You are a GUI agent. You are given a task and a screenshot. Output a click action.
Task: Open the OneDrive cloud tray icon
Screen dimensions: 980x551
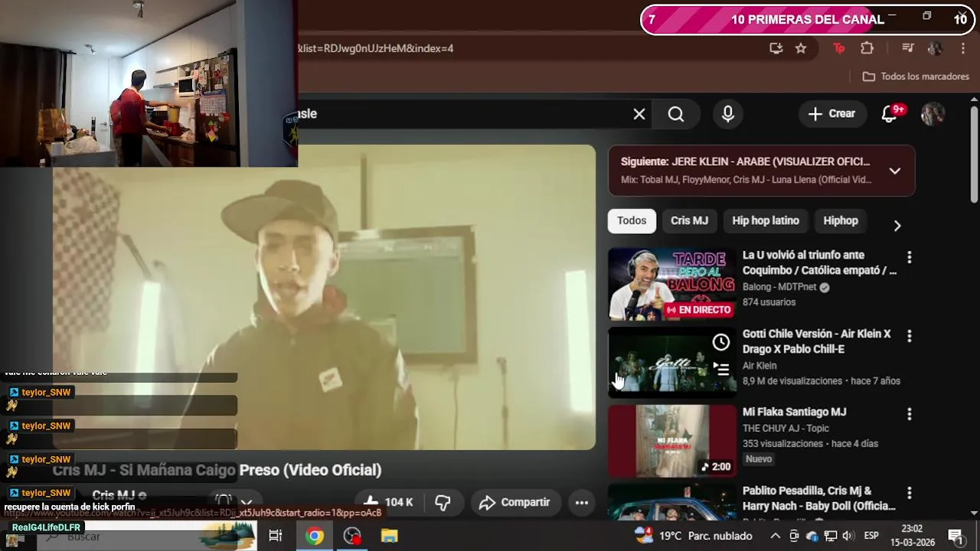click(812, 536)
